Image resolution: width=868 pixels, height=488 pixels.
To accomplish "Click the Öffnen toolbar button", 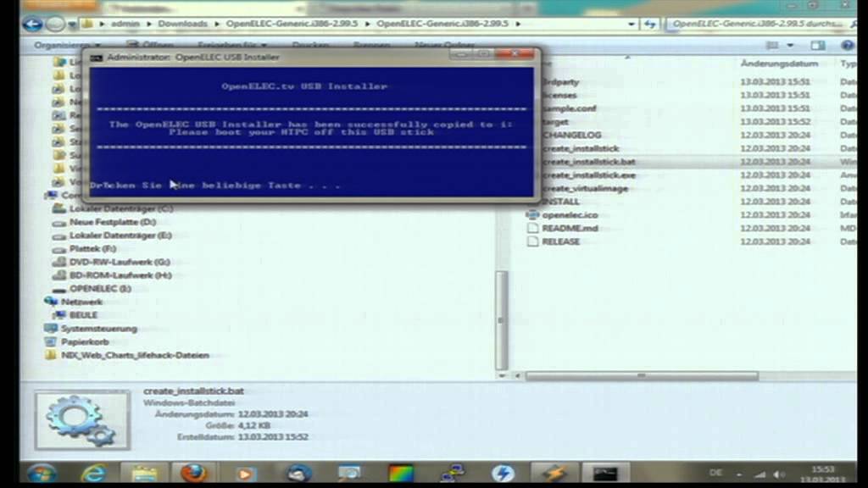I will (x=150, y=45).
